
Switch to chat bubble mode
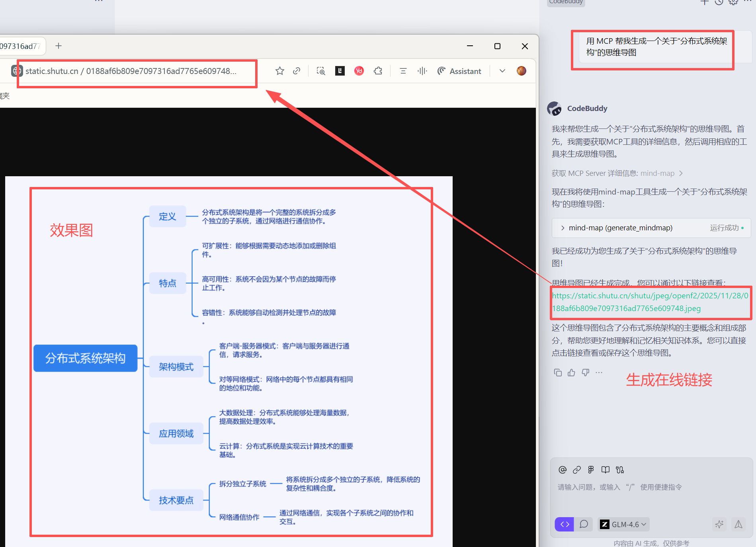tap(584, 524)
